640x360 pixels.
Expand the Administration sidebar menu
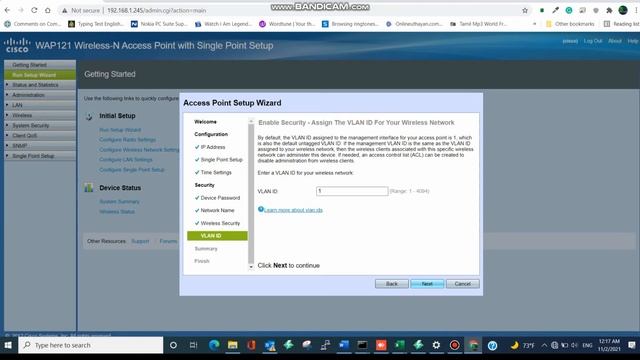(x=40, y=95)
